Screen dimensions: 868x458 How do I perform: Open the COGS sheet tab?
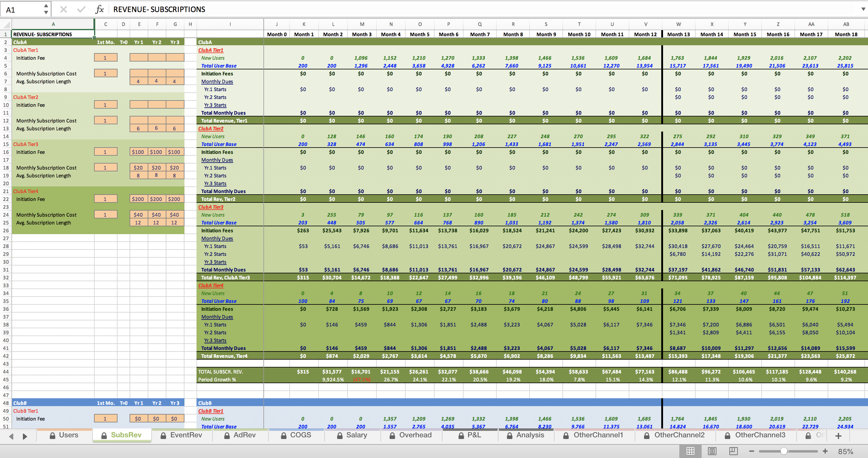tap(296, 435)
